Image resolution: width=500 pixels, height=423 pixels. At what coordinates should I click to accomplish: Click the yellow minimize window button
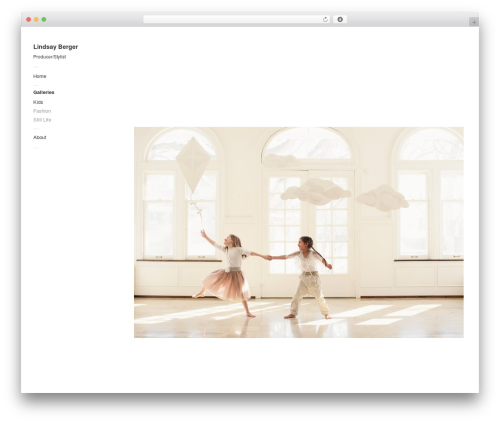36,20
